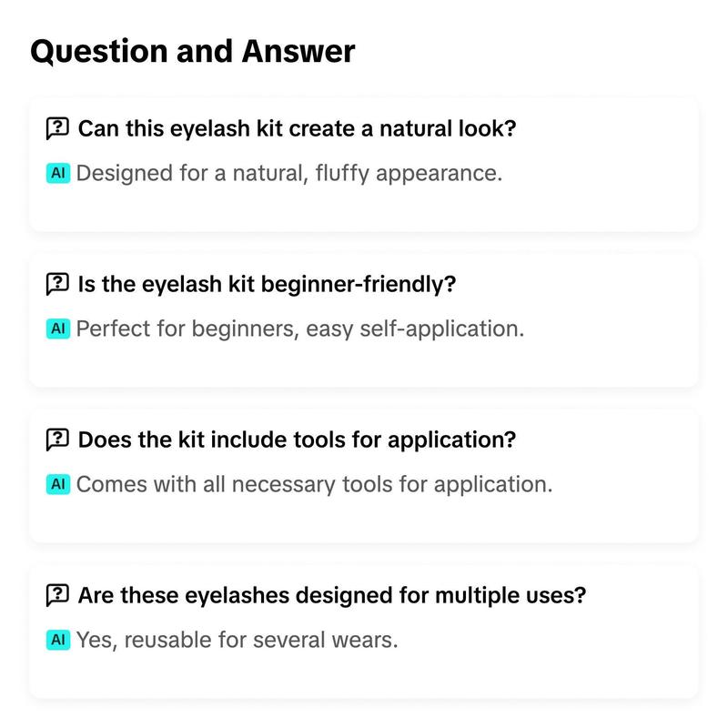The height and width of the screenshot is (728, 728).
Task: Click the answer "Yes, reusable for several wears."
Action: tap(238, 641)
